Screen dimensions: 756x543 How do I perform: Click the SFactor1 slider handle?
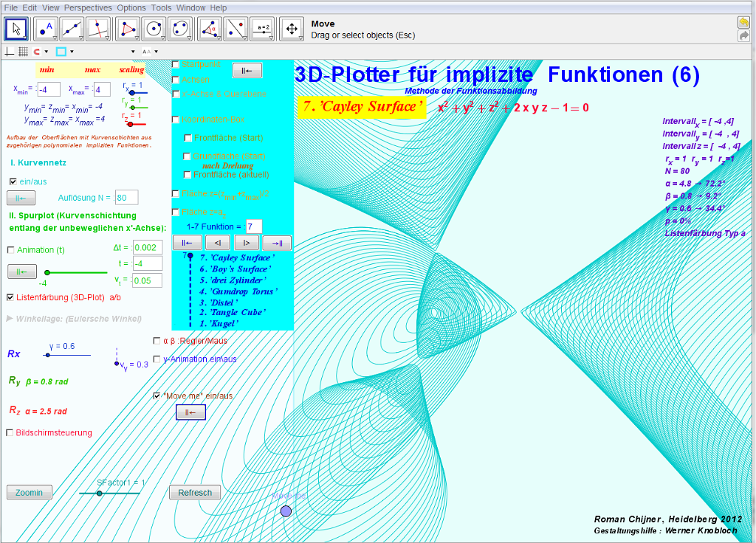[x=100, y=494]
